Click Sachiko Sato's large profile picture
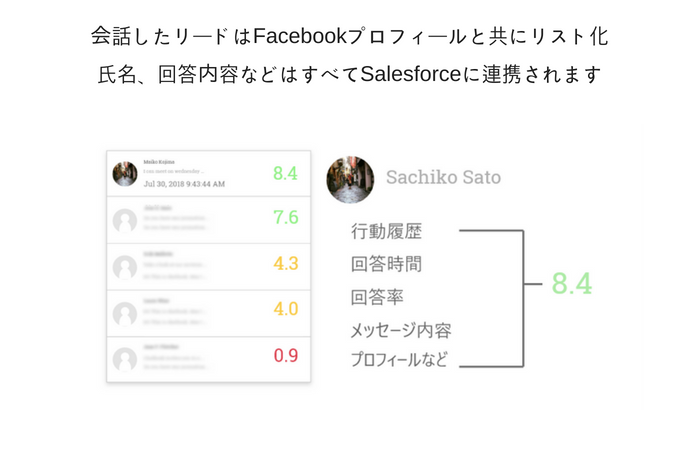This screenshot has width=700, height=467. pos(350,179)
